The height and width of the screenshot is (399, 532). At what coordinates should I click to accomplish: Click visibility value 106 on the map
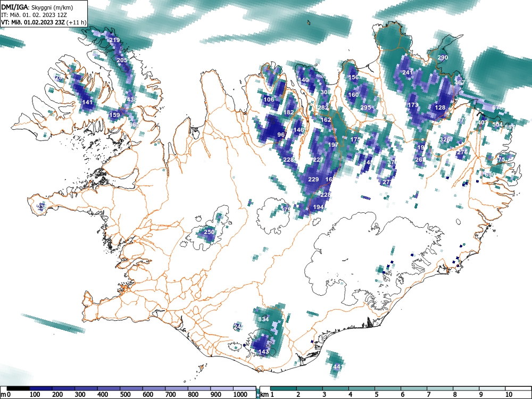[x=269, y=99]
